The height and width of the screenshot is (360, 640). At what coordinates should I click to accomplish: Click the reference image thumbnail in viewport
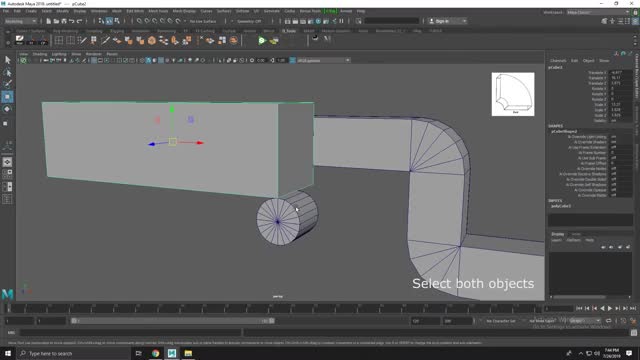coord(513,94)
